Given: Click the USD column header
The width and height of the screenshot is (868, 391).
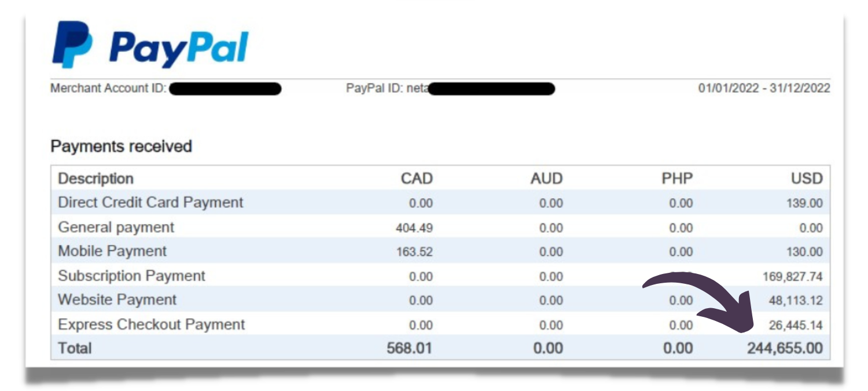Looking at the screenshot, I should (807, 178).
